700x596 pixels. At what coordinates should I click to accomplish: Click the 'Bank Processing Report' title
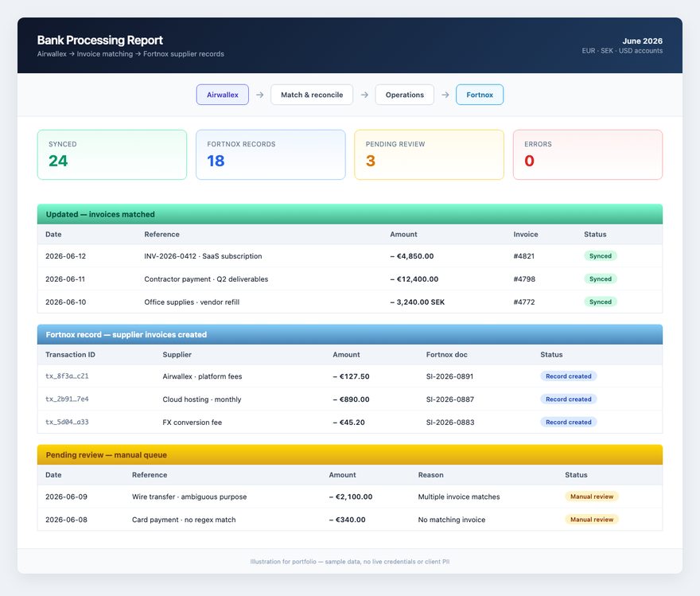coord(100,40)
